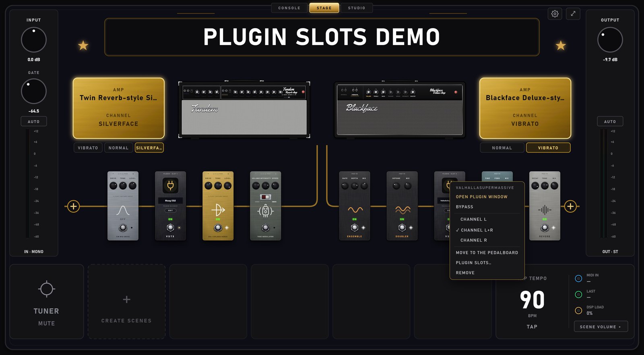Select Bypass in context menu
This screenshot has height=355, width=644.
(x=487, y=207)
